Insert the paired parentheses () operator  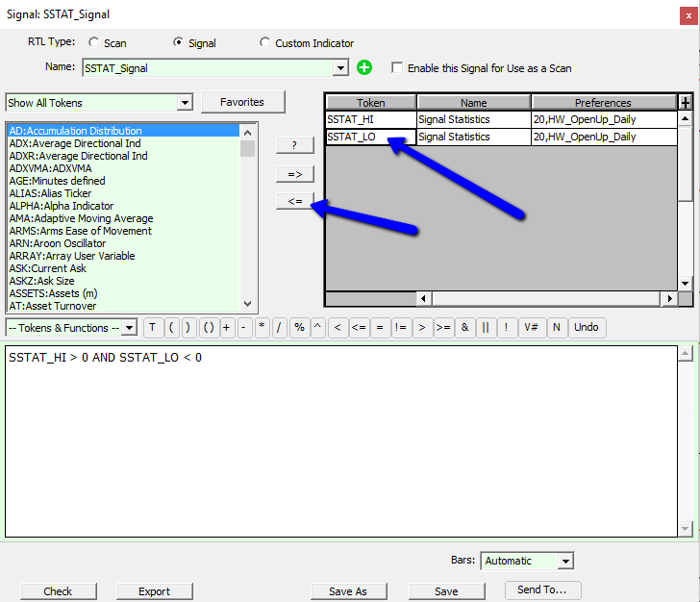tap(208, 327)
